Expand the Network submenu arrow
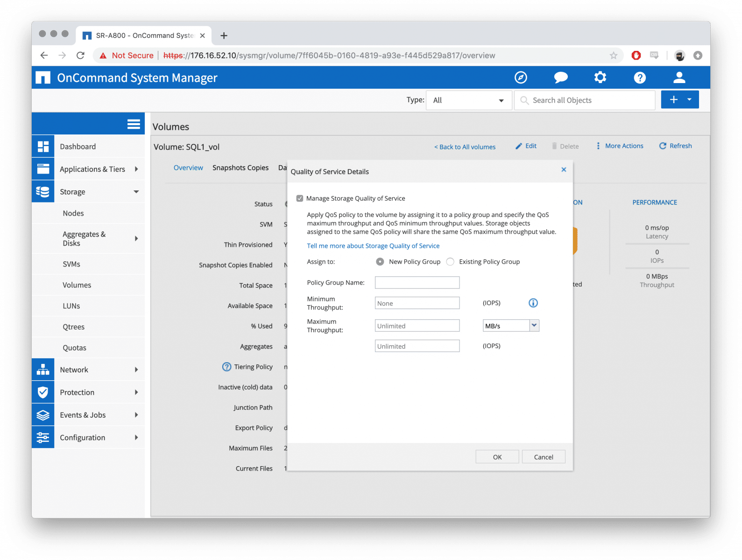The image size is (742, 560). coord(136,370)
